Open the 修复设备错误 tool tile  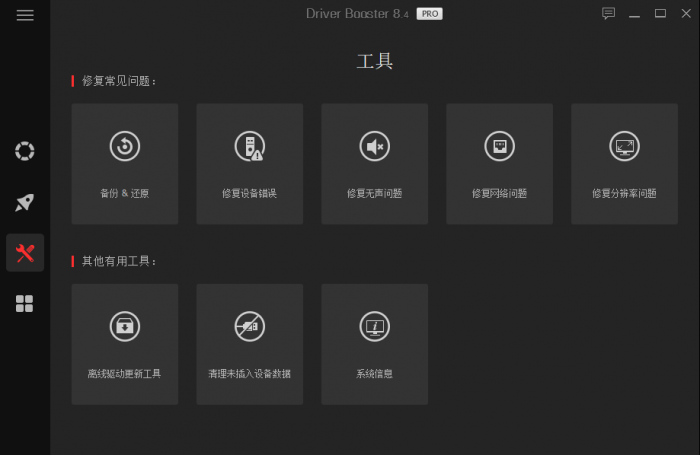(249, 165)
